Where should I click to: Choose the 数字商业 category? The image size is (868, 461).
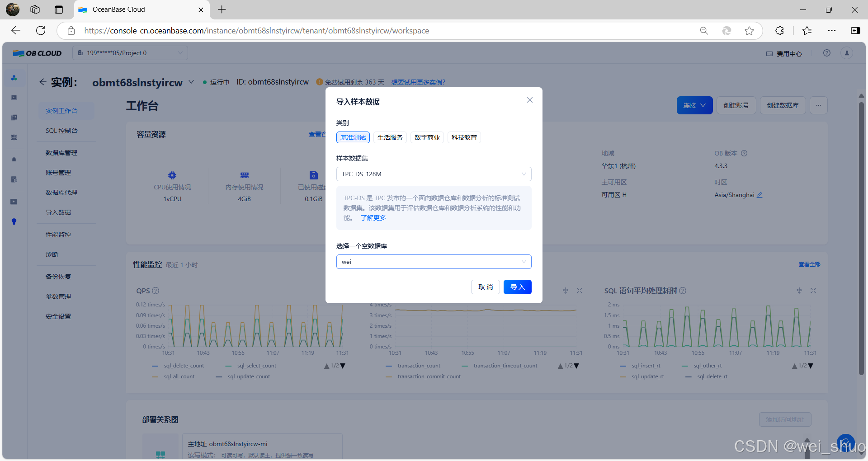tap(427, 137)
